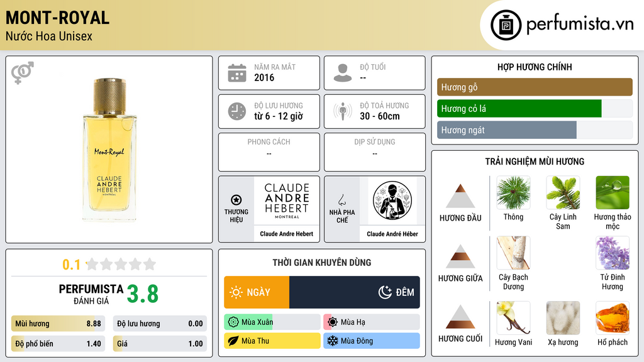Image resolution: width=644 pixels, height=362 pixels.
Task: Click the nose icon above Nhà pha chế
Action: (341, 200)
